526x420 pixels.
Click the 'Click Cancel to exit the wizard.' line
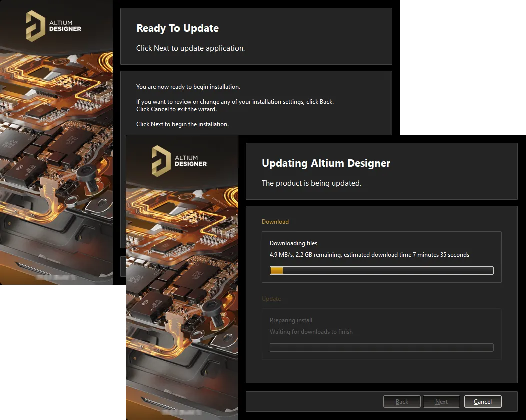click(177, 109)
